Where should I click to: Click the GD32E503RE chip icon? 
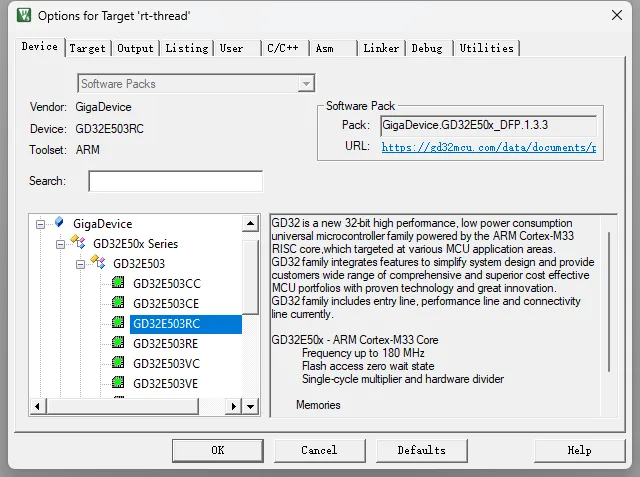tap(118, 342)
